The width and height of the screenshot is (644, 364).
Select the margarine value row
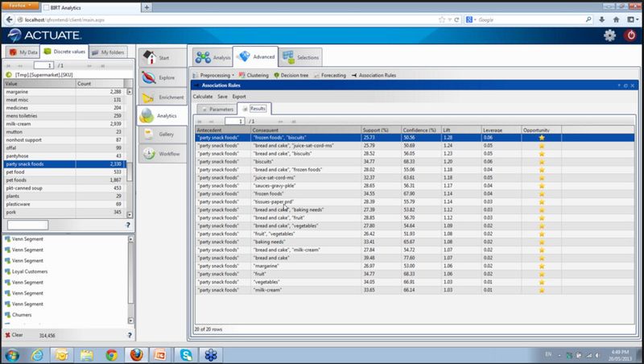(x=64, y=92)
